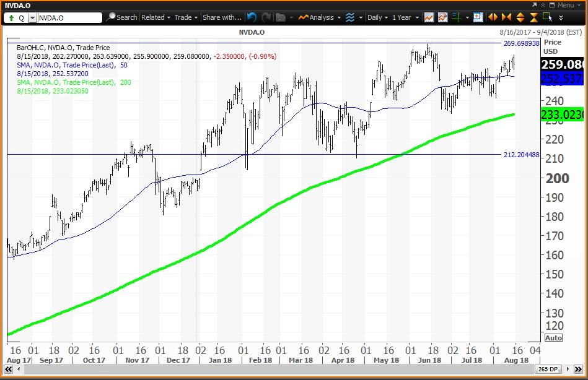
Task: Click the Share with... button
Action: point(222,17)
